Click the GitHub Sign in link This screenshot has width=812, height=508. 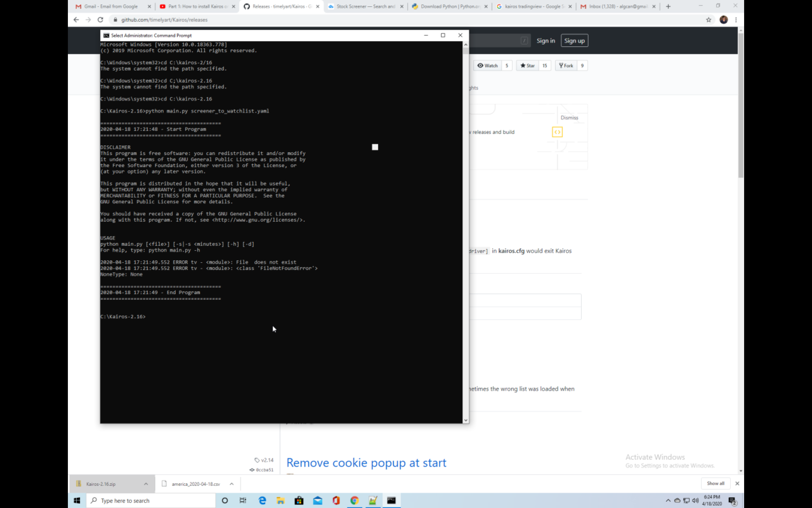(546, 41)
